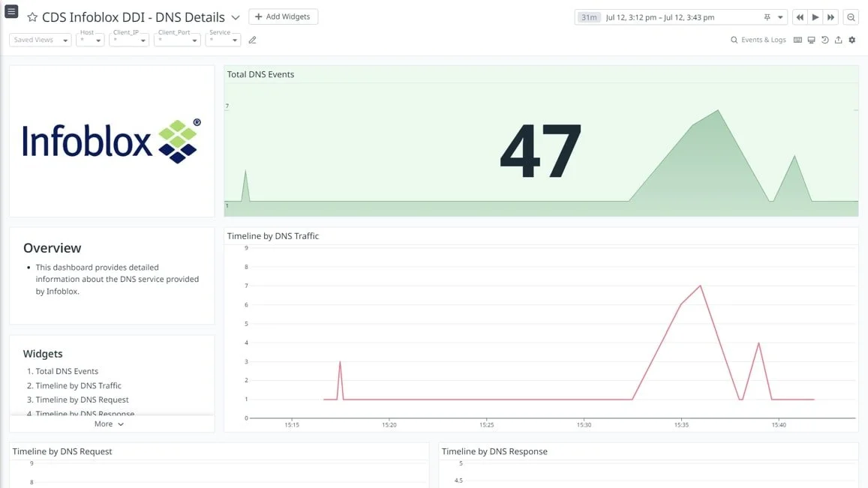This screenshot has height=488, width=868.
Task: Edit filters with the pencil icon
Action: [x=252, y=40]
